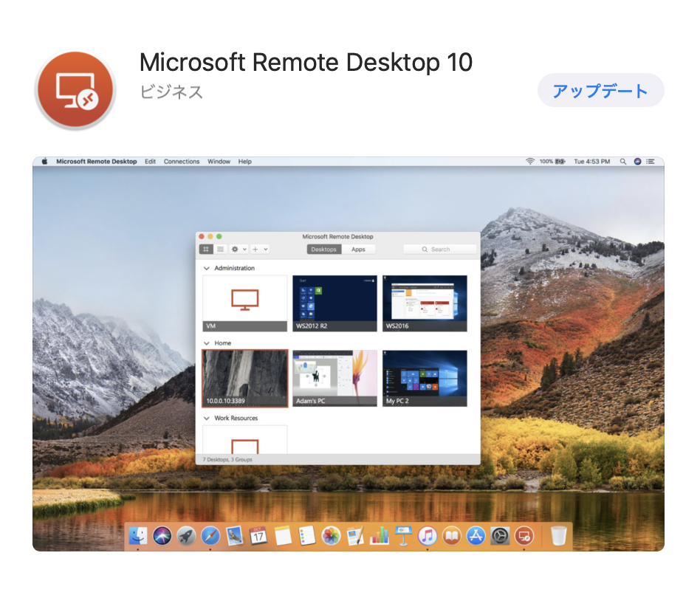700x595 pixels.
Task: Select the Apps tab
Action: pos(358,249)
